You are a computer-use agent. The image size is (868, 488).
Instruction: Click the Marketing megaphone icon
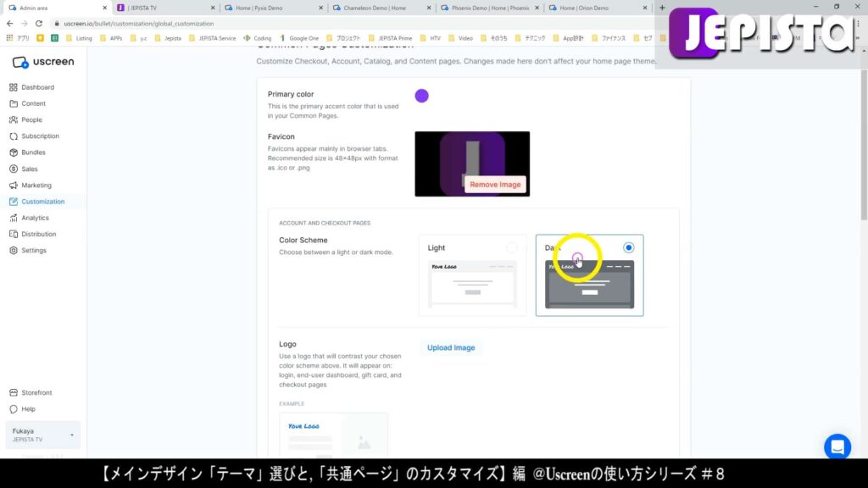pyautogui.click(x=14, y=186)
